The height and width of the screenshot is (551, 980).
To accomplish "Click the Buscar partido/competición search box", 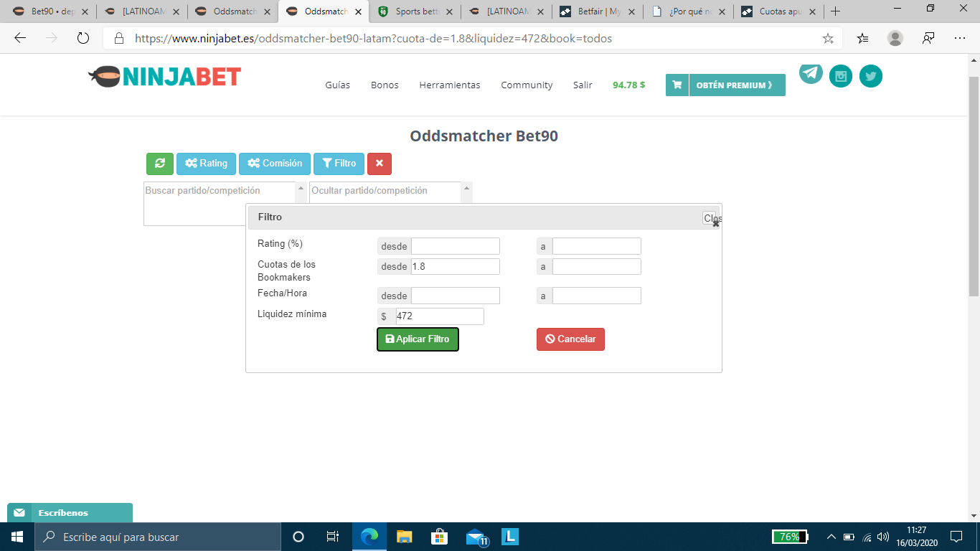I will [x=220, y=204].
